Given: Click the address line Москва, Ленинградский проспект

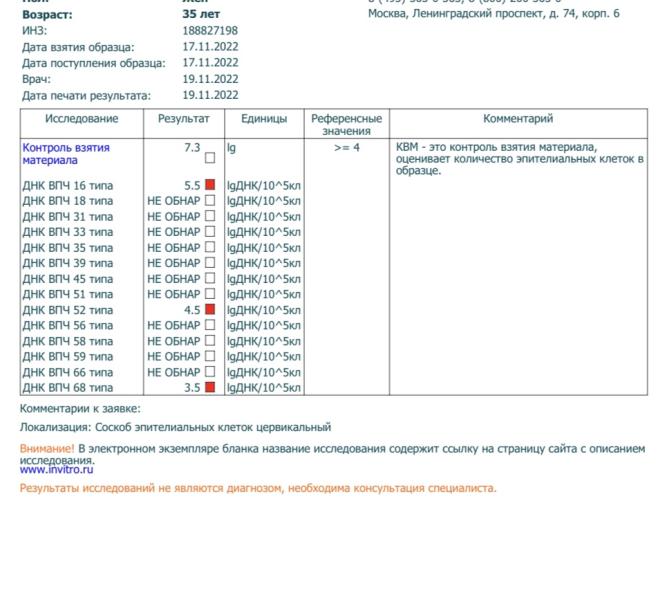Looking at the screenshot, I should pyautogui.click(x=494, y=14).
